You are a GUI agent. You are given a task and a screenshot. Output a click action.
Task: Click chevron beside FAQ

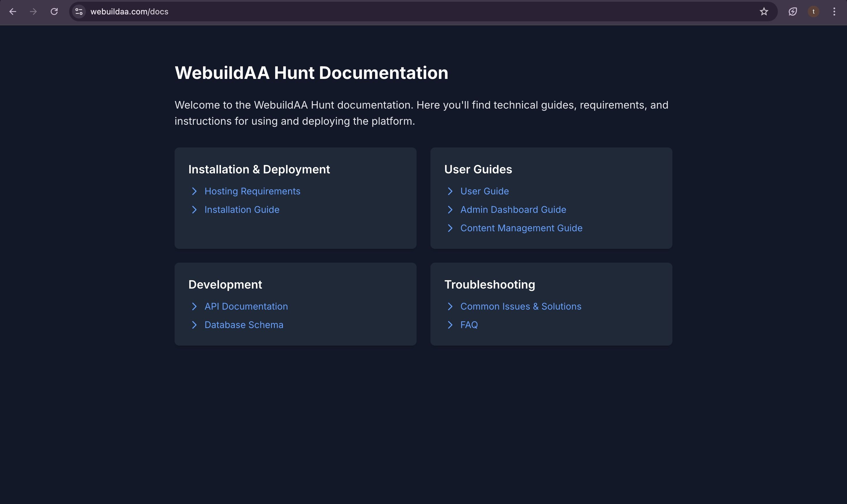[450, 325]
